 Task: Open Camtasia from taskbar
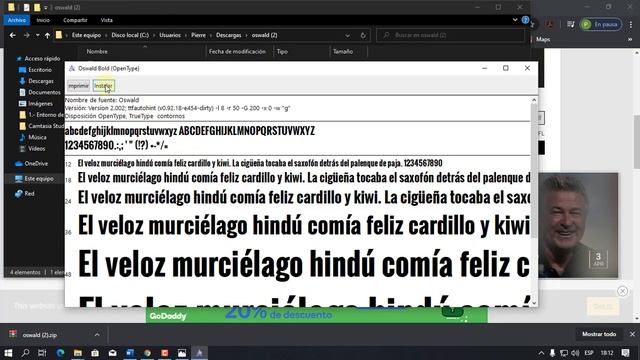tap(164, 353)
